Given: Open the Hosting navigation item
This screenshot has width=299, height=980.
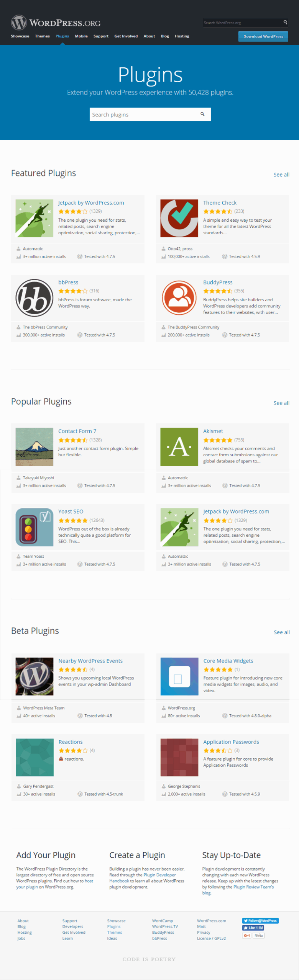Looking at the screenshot, I should click(x=182, y=36).
